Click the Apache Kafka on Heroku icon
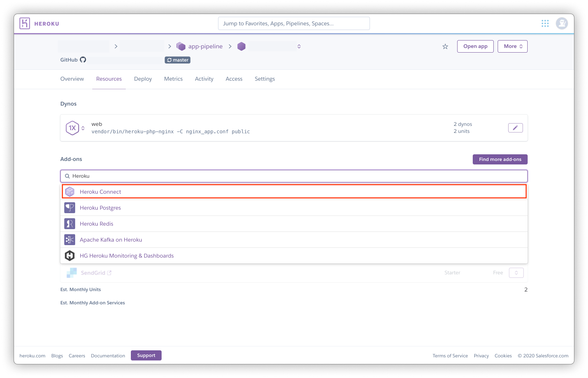 pyautogui.click(x=70, y=240)
